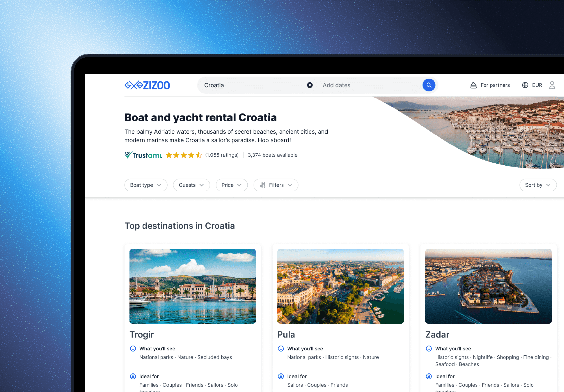Click the person icon beside Trogir's Ideal for
Image resolution: width=564 pixels, height=392 pixels.
coord(133,376)
